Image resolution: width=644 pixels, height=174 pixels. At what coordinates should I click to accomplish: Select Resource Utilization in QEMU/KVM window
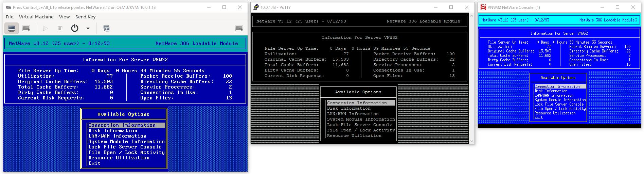point(119,158)
